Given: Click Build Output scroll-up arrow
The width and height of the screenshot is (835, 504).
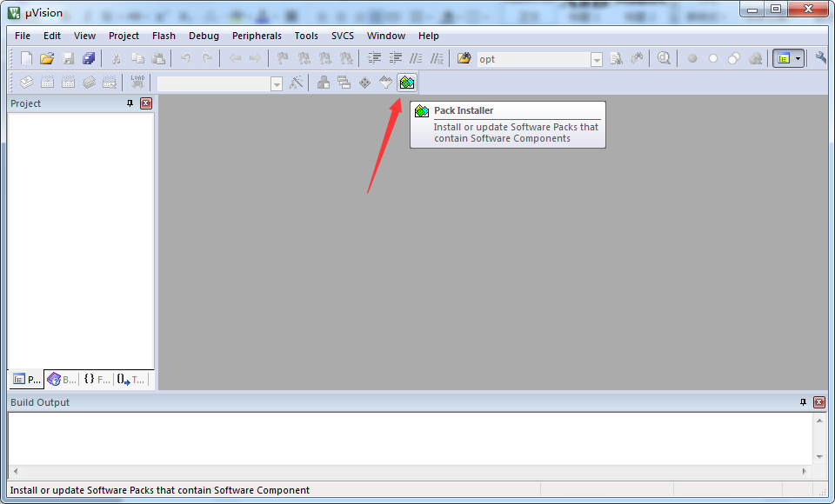Looking at the screenshot, I should 819,421.
